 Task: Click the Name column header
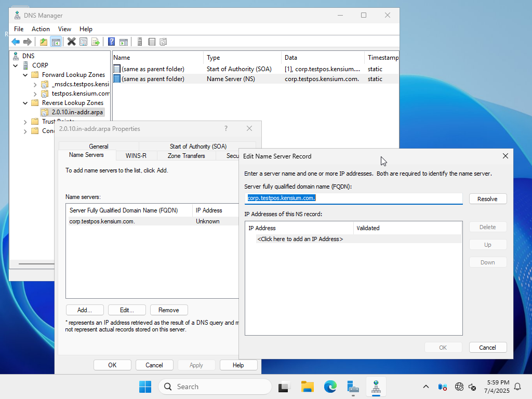point(158,58)
